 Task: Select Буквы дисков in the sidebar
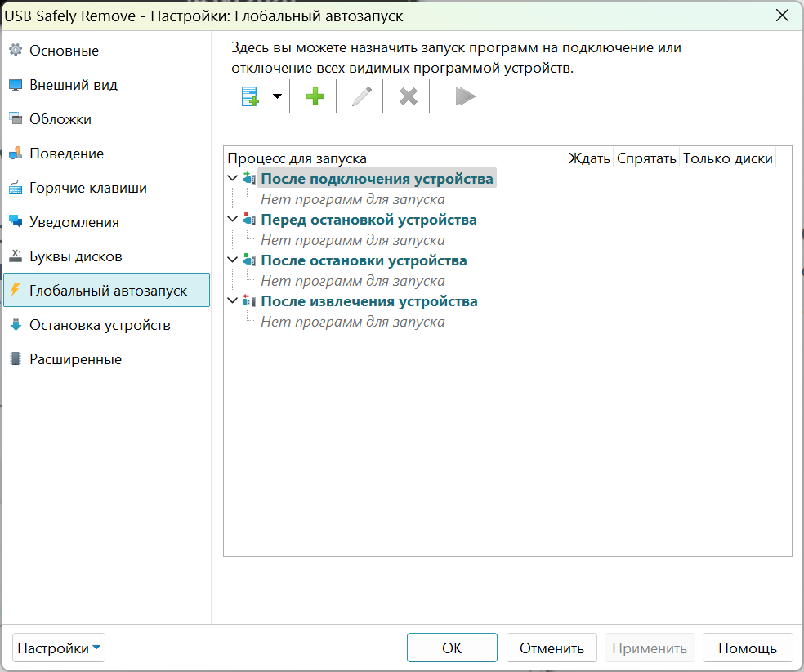click(107, 256)
